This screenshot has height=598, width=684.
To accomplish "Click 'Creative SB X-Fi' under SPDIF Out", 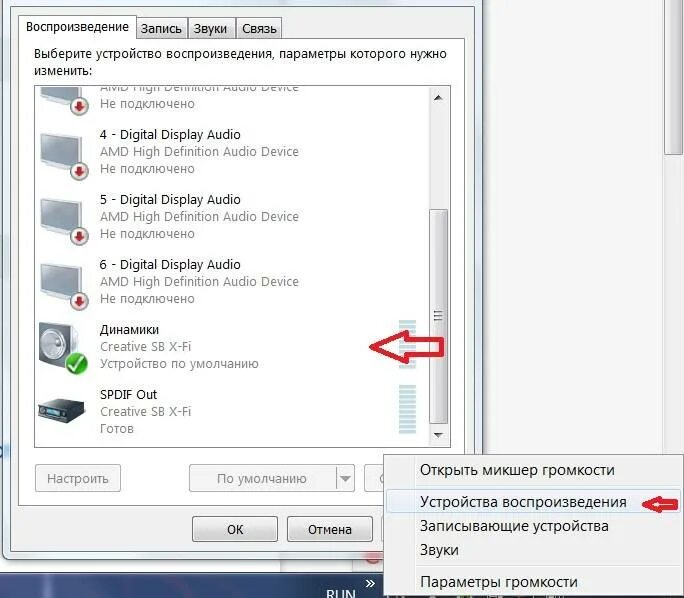I will [145, 411].
